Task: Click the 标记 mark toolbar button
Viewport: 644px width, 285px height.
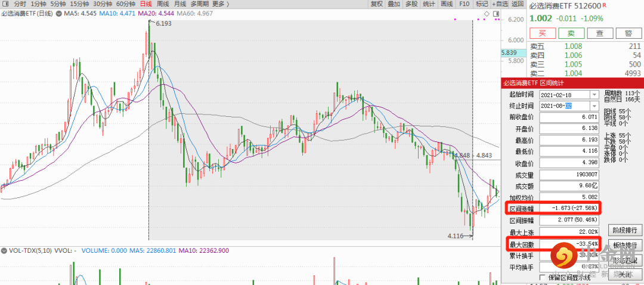Action: [482, 4]
